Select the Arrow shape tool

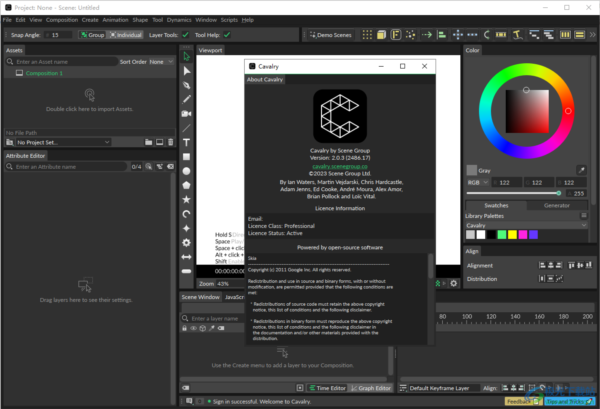pos(186,257)
